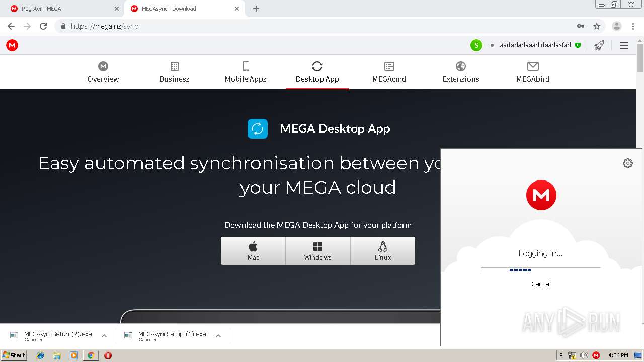Click MEGA tray icon in system tray
This screenshot has width=644, height=362.
tap(596, 355)
